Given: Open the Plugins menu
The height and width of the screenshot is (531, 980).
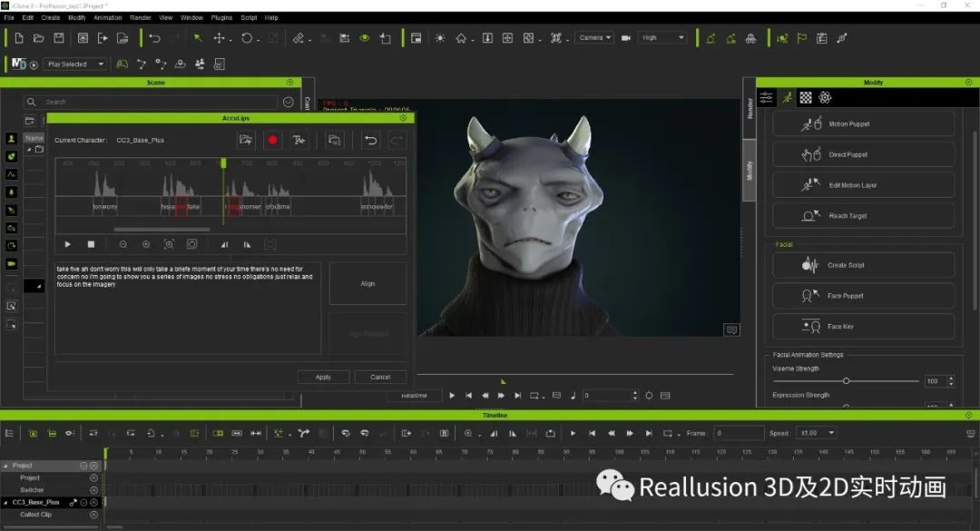Looking at the screenshot, I should (x=221, y=17).
